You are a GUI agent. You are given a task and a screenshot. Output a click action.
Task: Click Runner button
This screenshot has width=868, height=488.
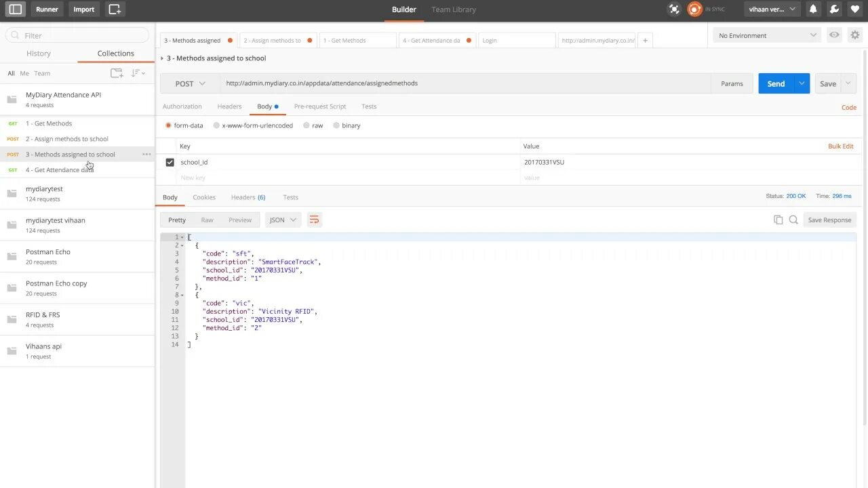47,9
